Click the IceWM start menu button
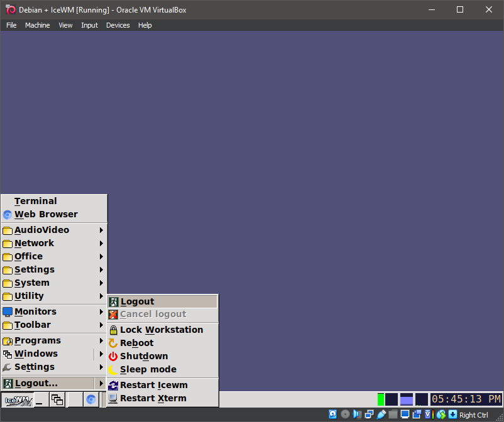This screenshot has height=422, width=504. [x=17, y=399]
